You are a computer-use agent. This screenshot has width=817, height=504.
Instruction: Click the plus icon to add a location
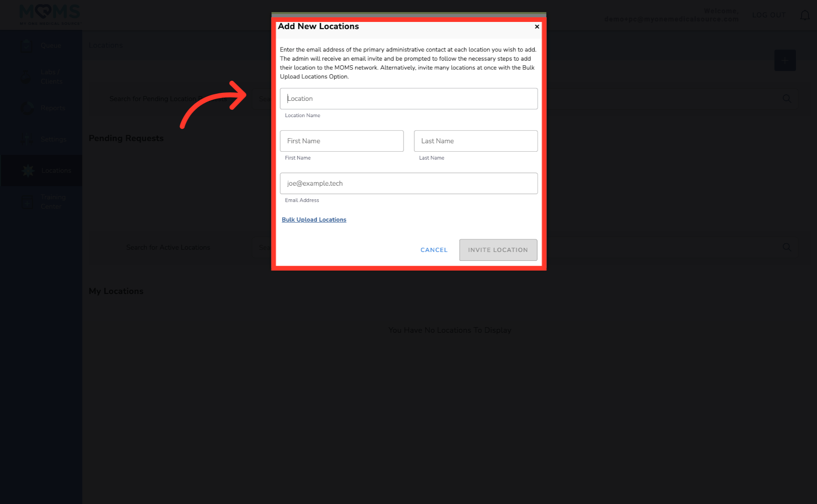pos(785,60)
